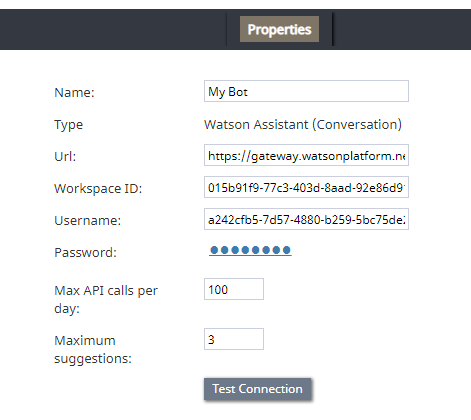Focus the Username input field
This screenshot has width=471, height=420.
[x=306, y=219]
